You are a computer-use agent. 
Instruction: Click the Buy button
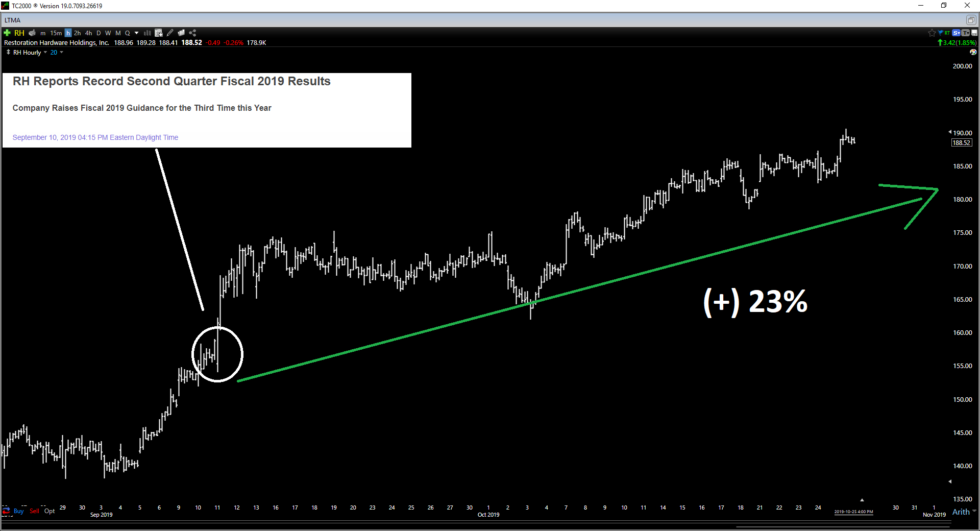click(19, 511)
